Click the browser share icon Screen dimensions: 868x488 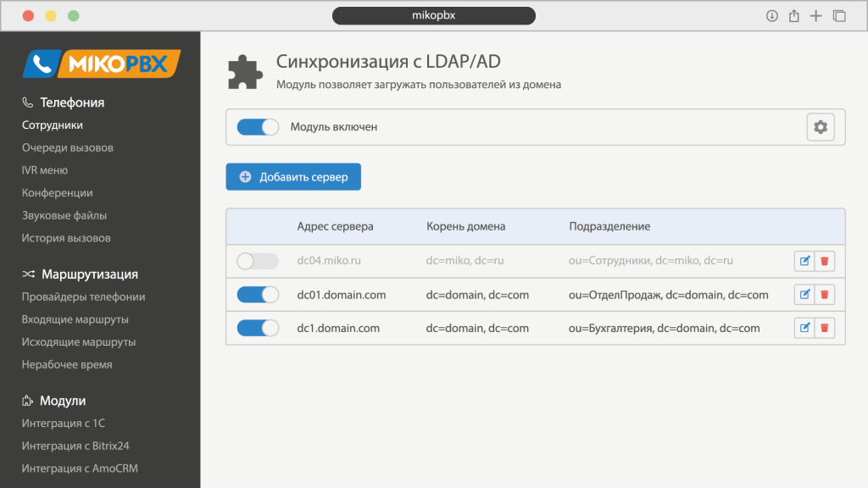794,16
